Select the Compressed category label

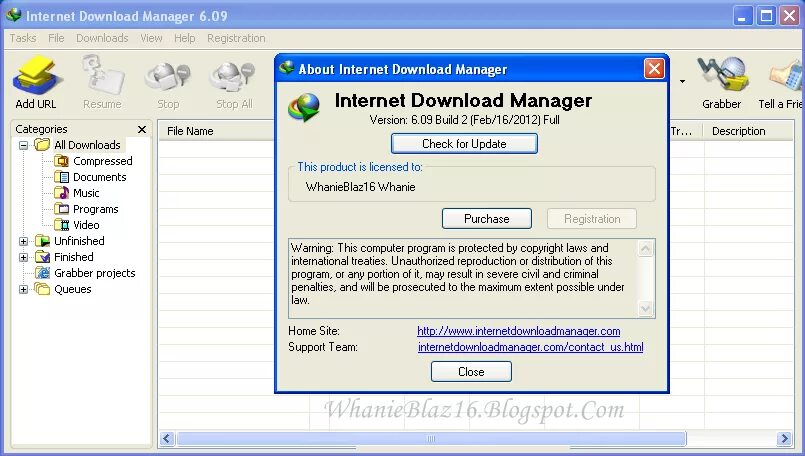click(x=103, y=161)
